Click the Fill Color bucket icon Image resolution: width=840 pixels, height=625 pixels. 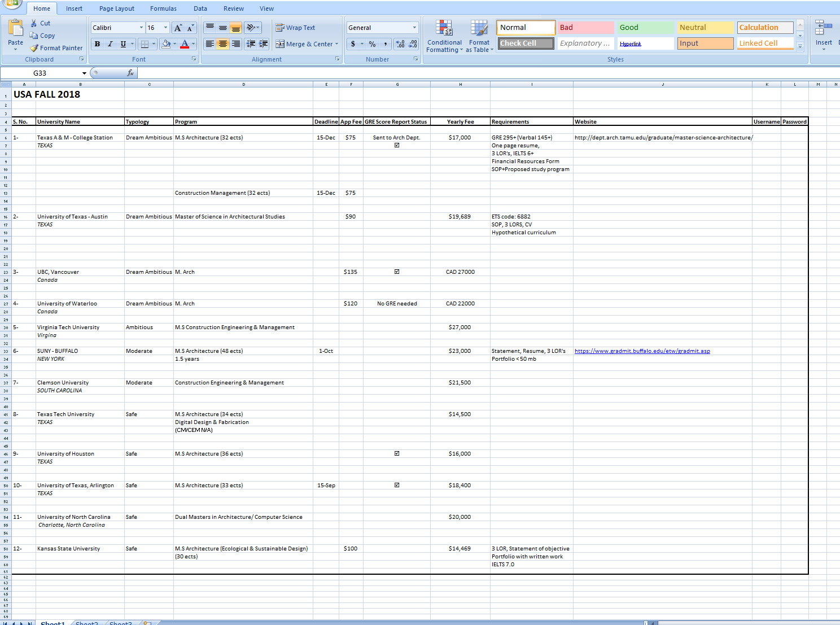166,44
